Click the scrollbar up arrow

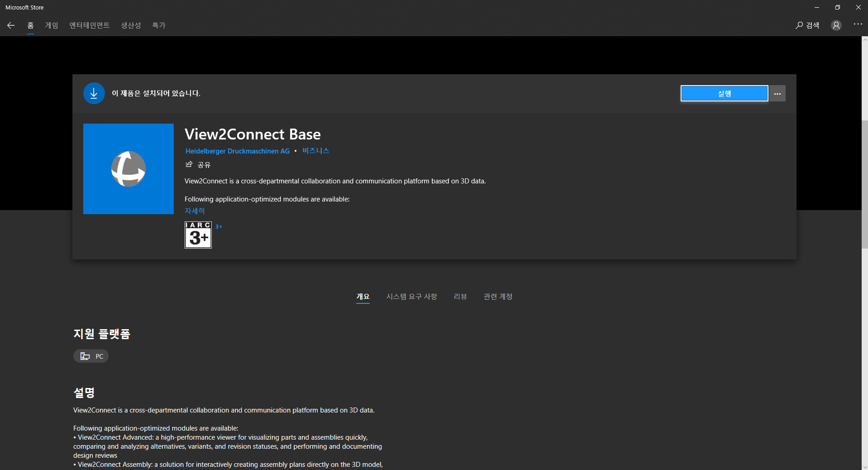click(x=865, y=40)
